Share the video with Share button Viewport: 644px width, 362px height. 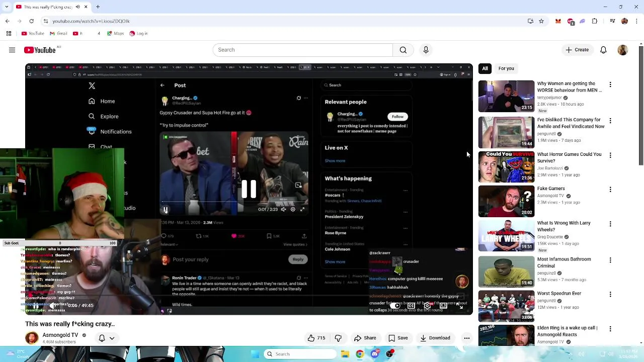pyautogui.click(x=365, y=338)
